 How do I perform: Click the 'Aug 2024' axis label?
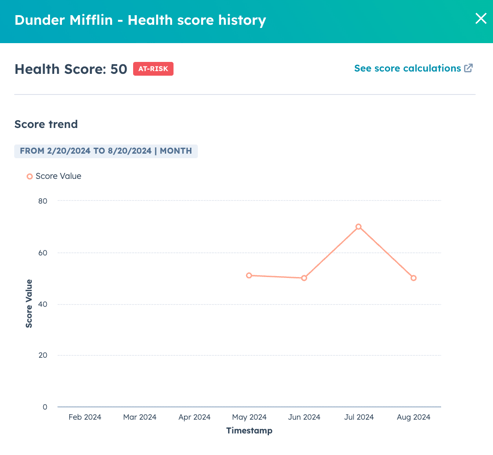point(413,417)
